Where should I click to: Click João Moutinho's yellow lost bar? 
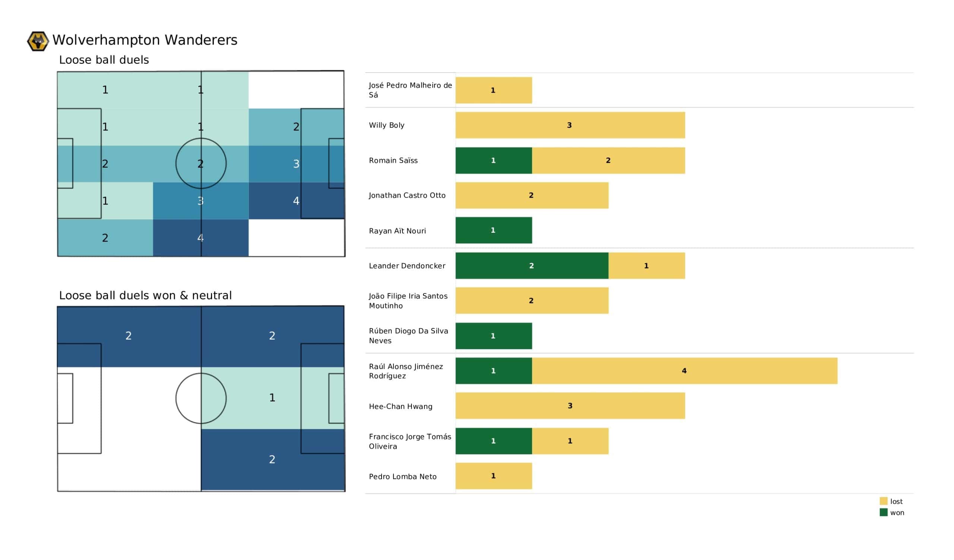[x=531, y=300]
